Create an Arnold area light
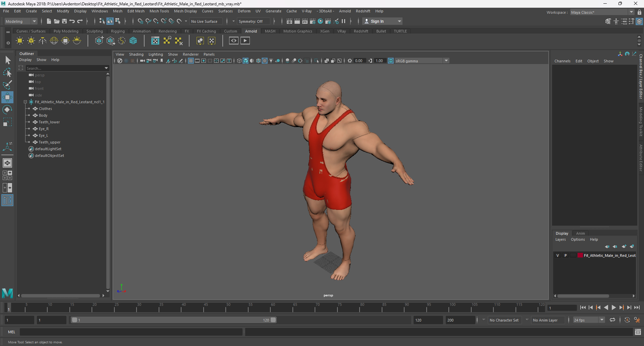The height and width of the screenshot is (346, 644). click(20, 41)
